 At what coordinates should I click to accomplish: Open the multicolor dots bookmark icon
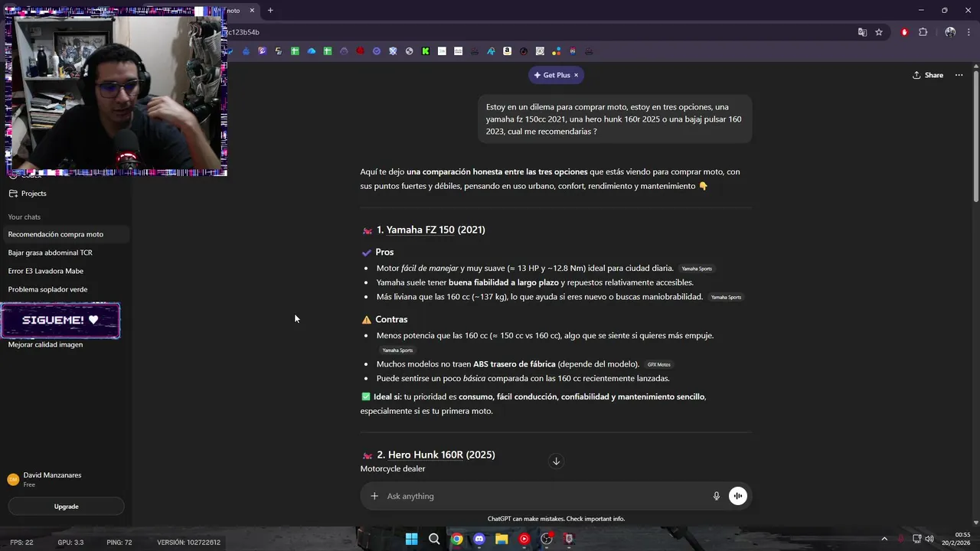[x=557, y=51]
